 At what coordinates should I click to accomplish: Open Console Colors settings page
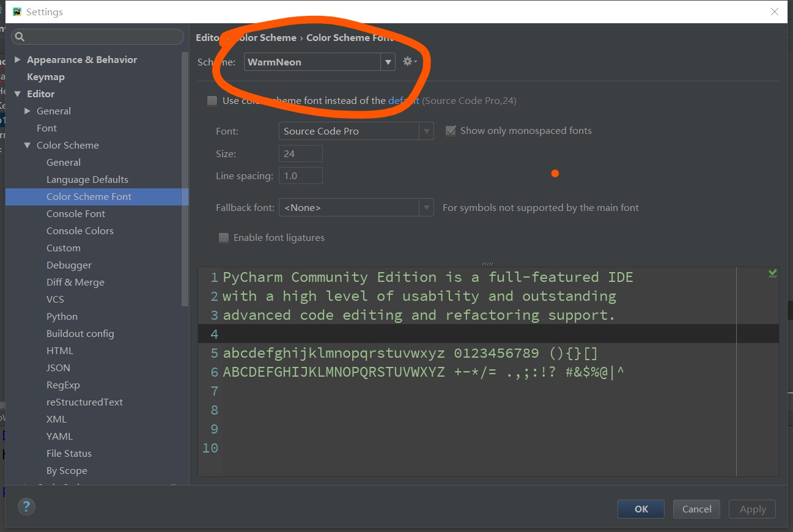[80, 231]
